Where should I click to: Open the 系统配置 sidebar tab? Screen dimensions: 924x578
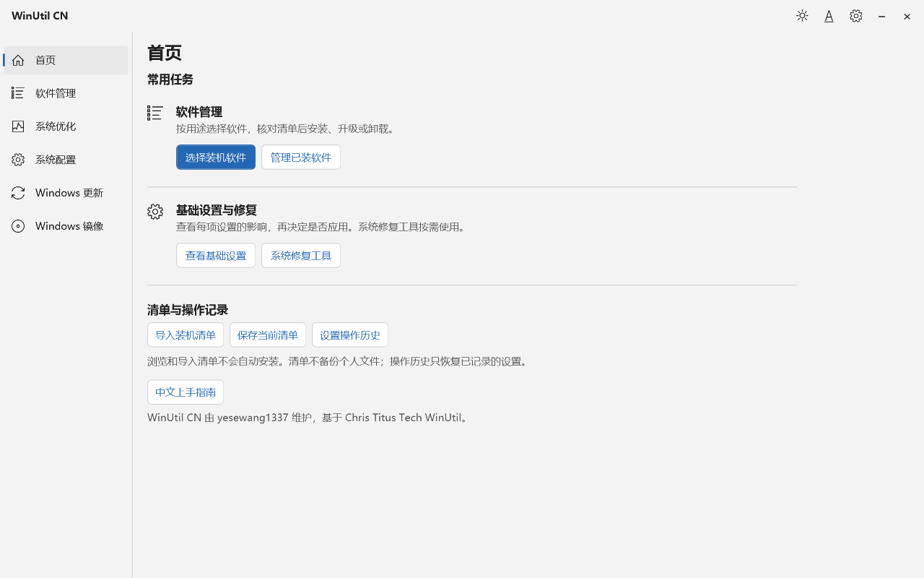pos(66,160)
